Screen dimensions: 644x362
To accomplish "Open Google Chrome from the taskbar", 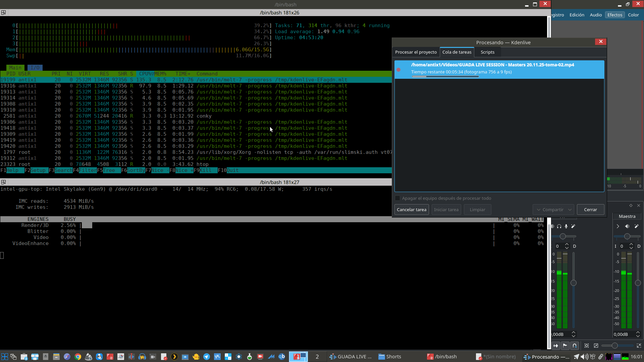I will pos(78,357).
